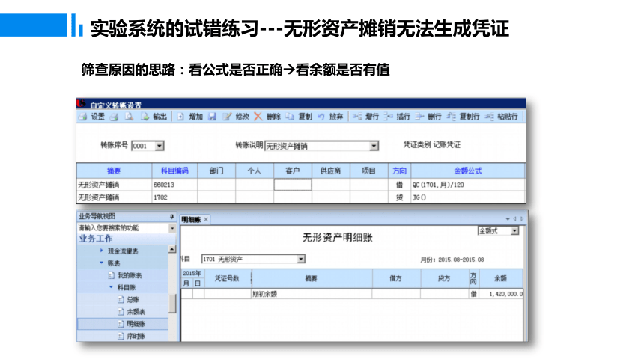Click the 1702 subject code cell
The width and height of the screenshot is (644, 362).
(x=174, y=197)
